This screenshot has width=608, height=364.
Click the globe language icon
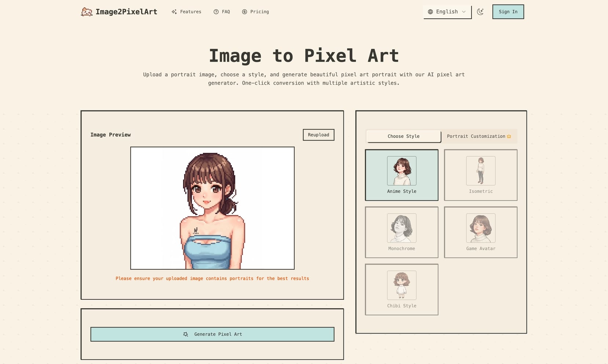430,11
